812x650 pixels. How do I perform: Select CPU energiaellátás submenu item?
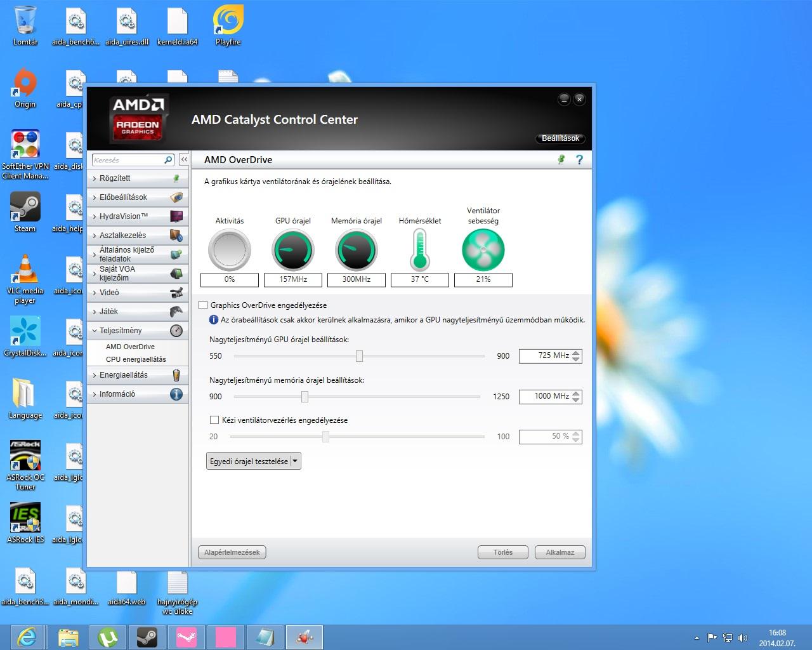point(136,359)
